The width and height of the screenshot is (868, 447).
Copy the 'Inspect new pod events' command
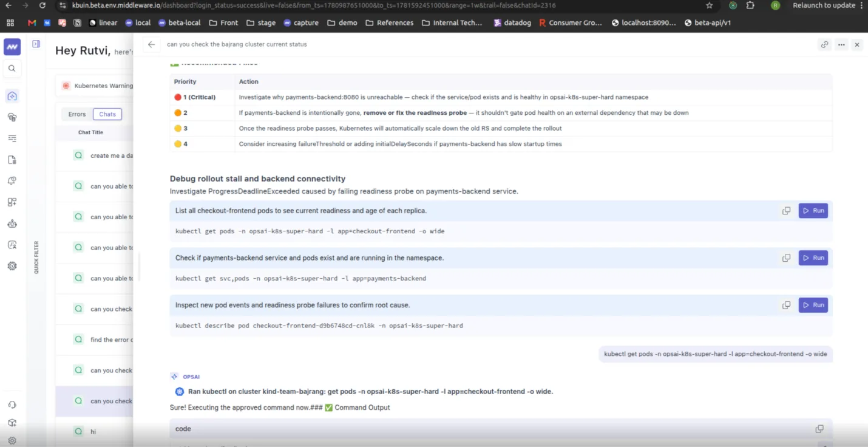(x=786, y=305)
